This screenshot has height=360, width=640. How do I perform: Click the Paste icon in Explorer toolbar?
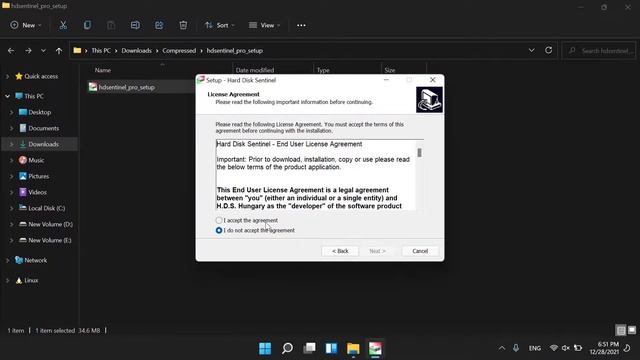pyautogui.click(x=111, y=25)
